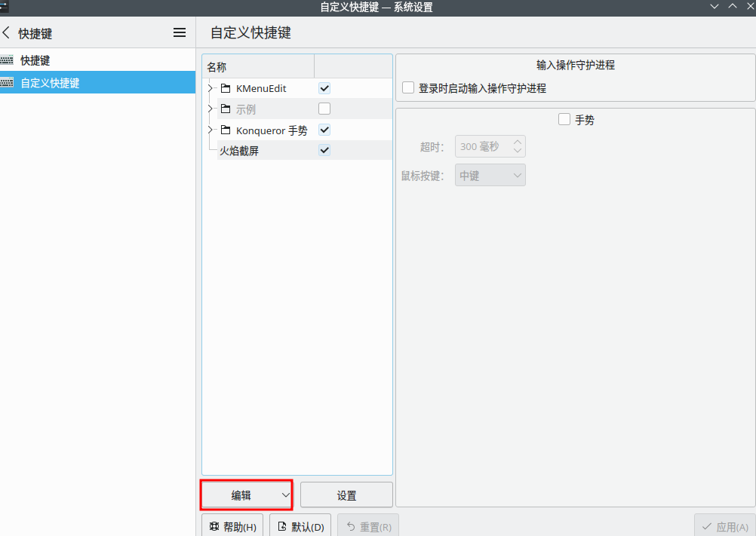Screen dimensions: 756x536
Task: Open the sidebar hamburger menu
Action: (180, 32)
